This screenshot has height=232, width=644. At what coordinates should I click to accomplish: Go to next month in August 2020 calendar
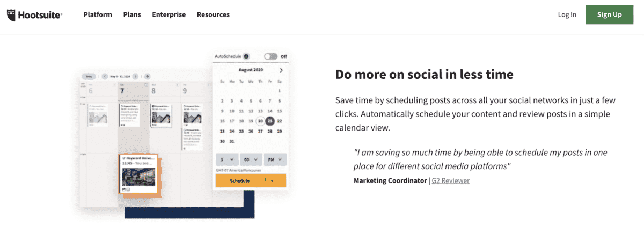click(281, 70)
